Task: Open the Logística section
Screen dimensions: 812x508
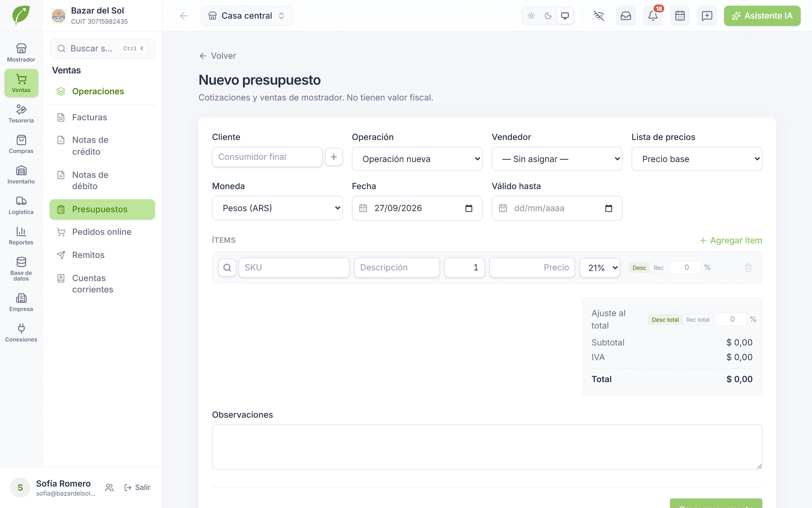Action: click(21, 205)
